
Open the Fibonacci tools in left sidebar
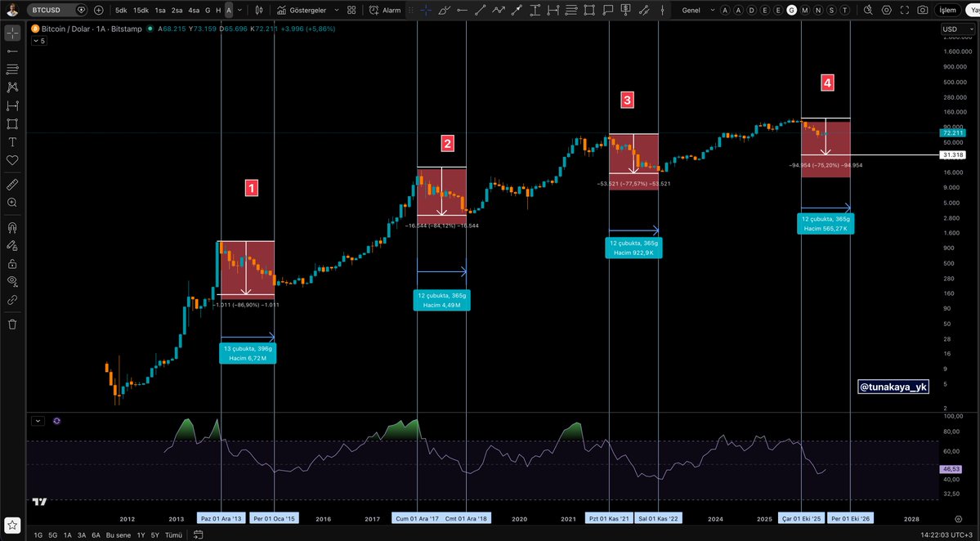point(12,69)
